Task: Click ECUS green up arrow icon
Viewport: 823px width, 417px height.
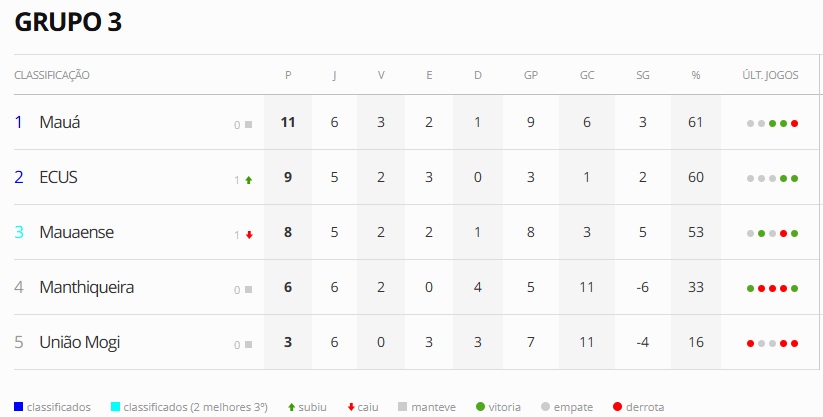Action: [x=248, y=180]
